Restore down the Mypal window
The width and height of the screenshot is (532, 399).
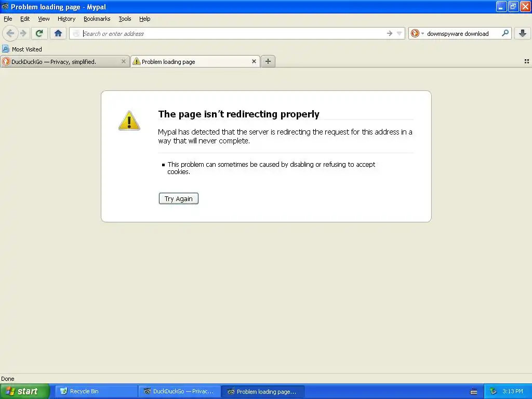[513, 6]
